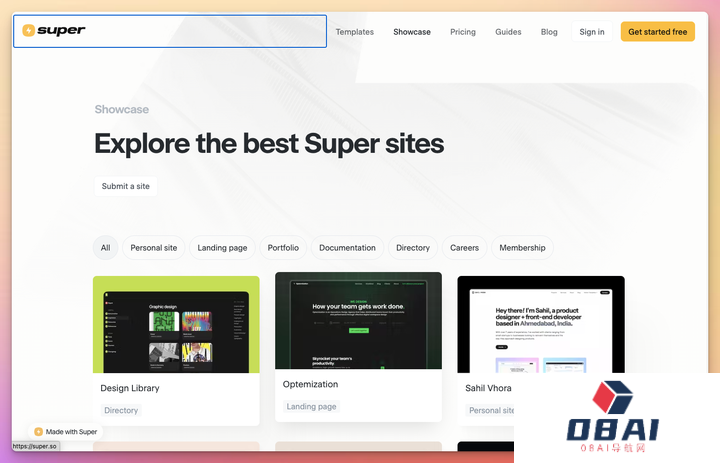Filter by Documentation category
The height and width of the screenshot is (463, 720).
[348, 248]
